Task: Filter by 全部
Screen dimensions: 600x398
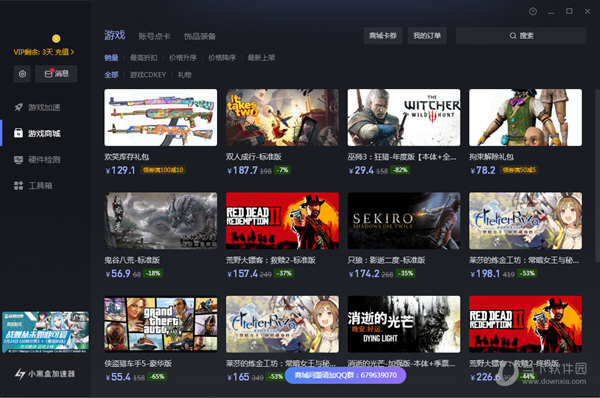Action: [111, 75]
